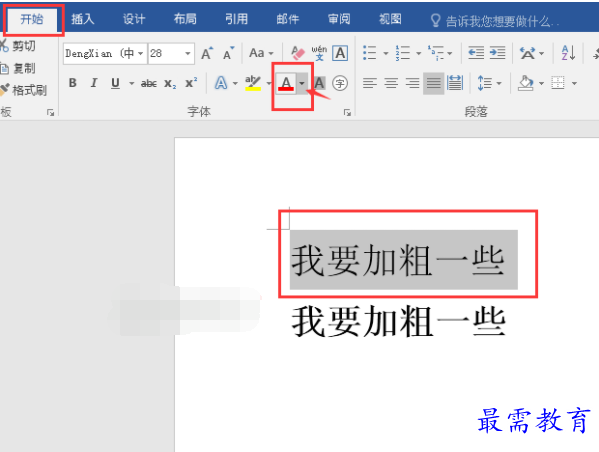Switch to 引用 tab
The height and width of the screenshot is (452, 599).
(x=236, y=19)
